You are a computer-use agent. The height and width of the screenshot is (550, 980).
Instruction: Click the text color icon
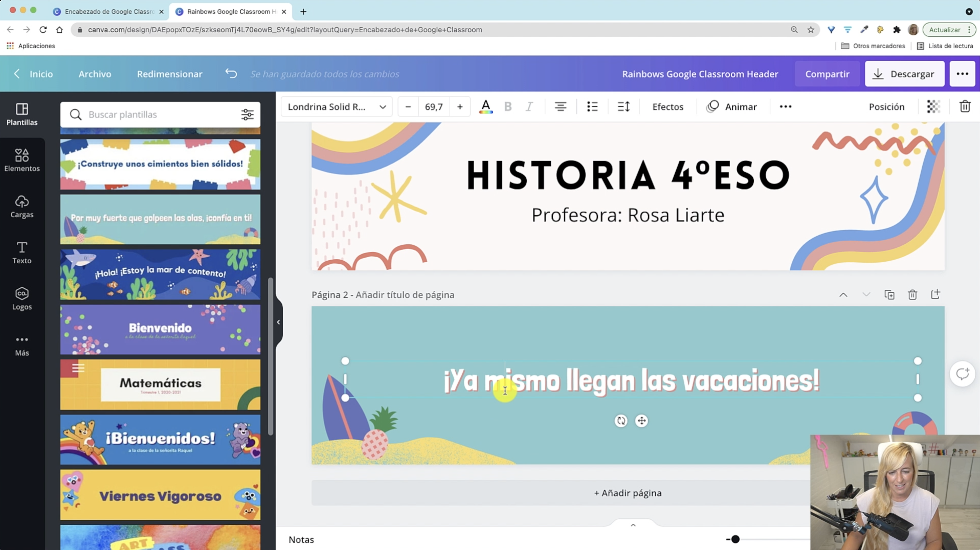pos(486,107)
